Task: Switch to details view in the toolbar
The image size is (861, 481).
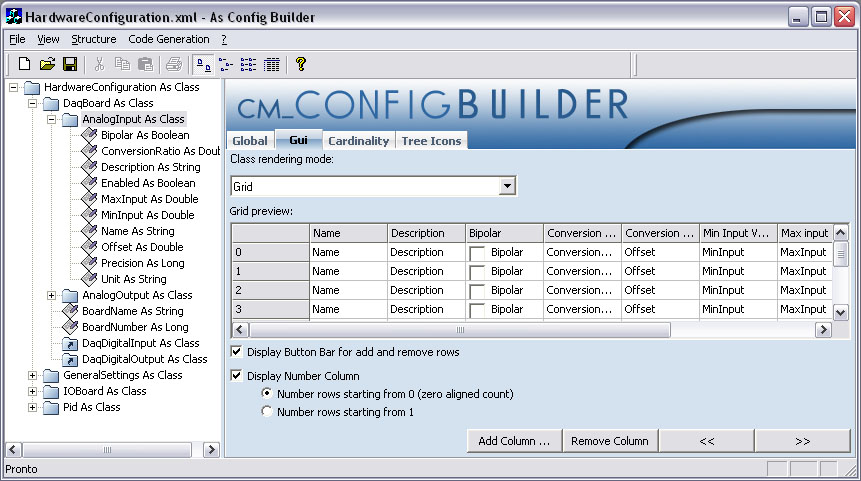Action: pos(271,64)
